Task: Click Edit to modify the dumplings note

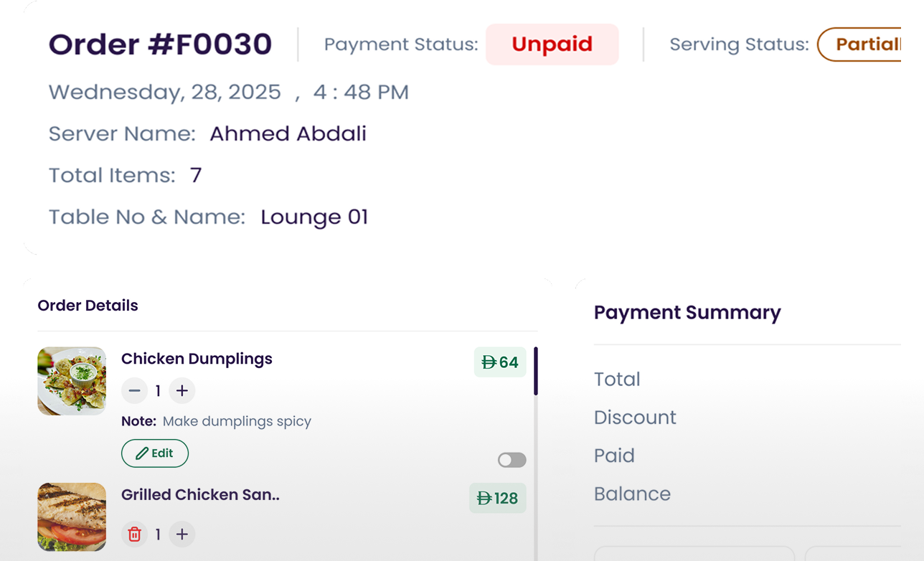Action: (155, 453)
